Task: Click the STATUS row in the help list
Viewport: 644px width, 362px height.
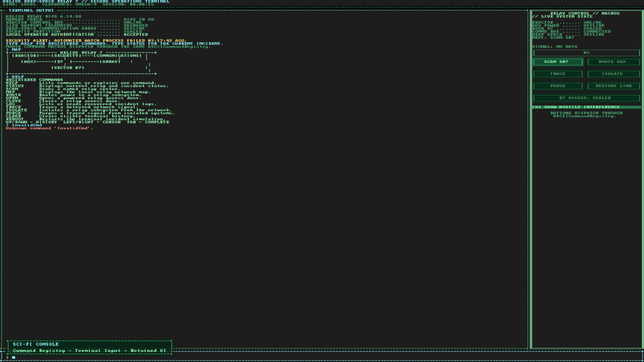Action: pos(87,86)
